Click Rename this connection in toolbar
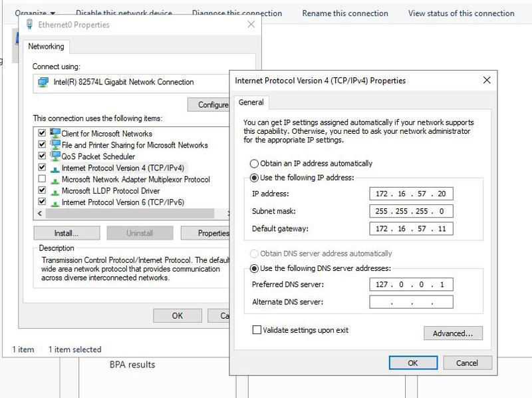Screen dimensions: 532x398 point(345,13)
